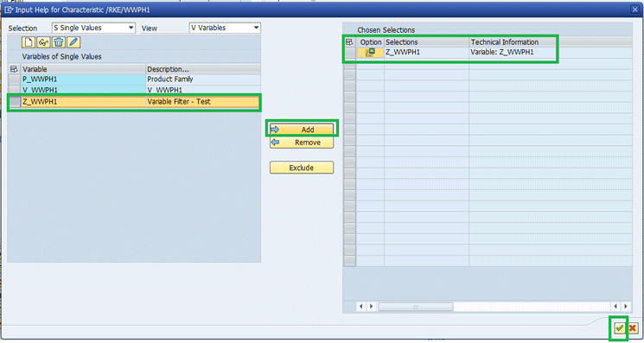Click the Display variable glasses icon
The height and width of the screenshot is (343, 644).
43,42
